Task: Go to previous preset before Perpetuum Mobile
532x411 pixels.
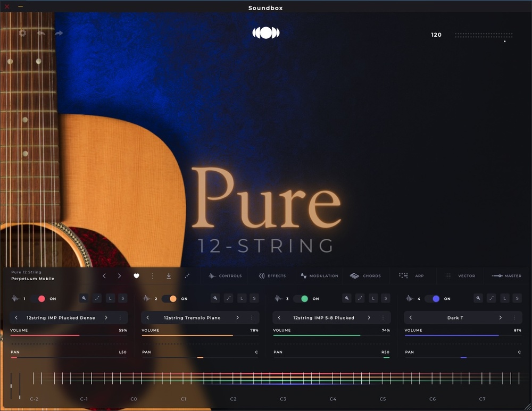Action: click(104, 276)
